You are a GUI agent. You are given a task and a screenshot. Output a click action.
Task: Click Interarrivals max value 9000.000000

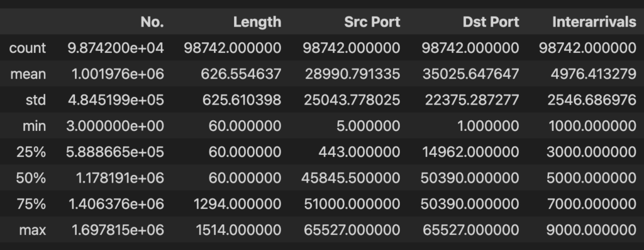point(591,230)
